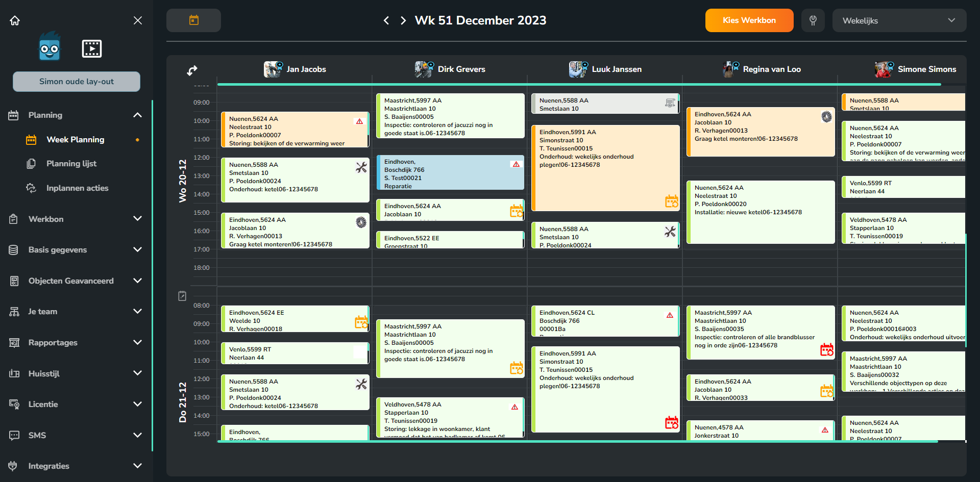
Task: Click the SMS chat bubble icon
Action: [14, 436]
